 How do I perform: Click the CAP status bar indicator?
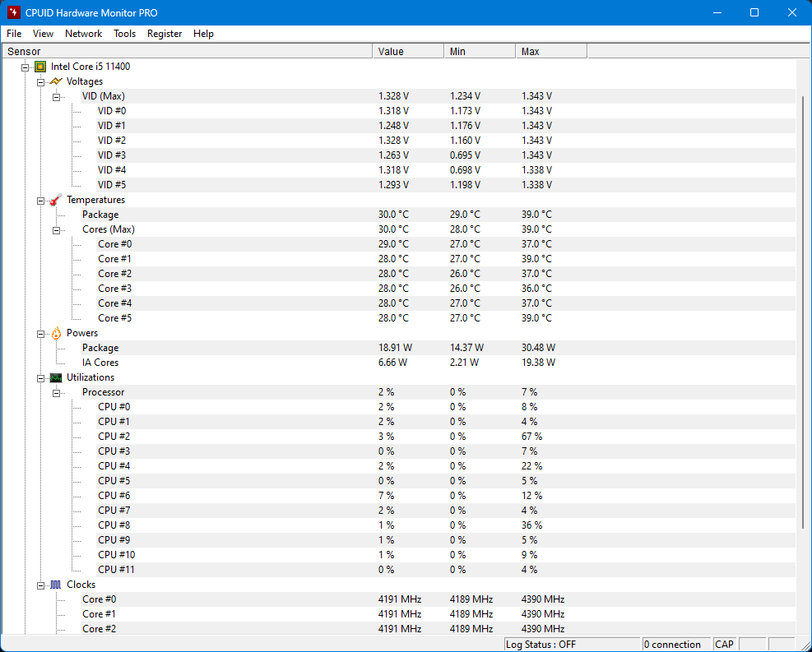726,645
